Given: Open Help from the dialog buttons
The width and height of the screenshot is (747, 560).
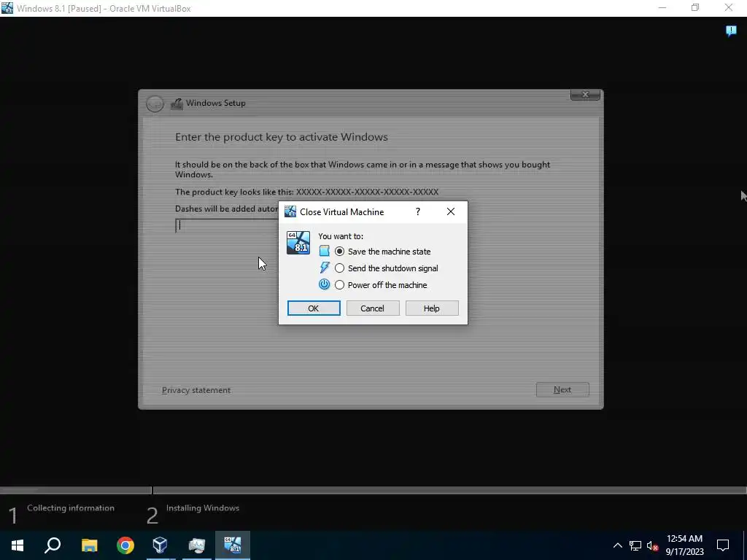Looking at the screenshot, I should (432, 308).
